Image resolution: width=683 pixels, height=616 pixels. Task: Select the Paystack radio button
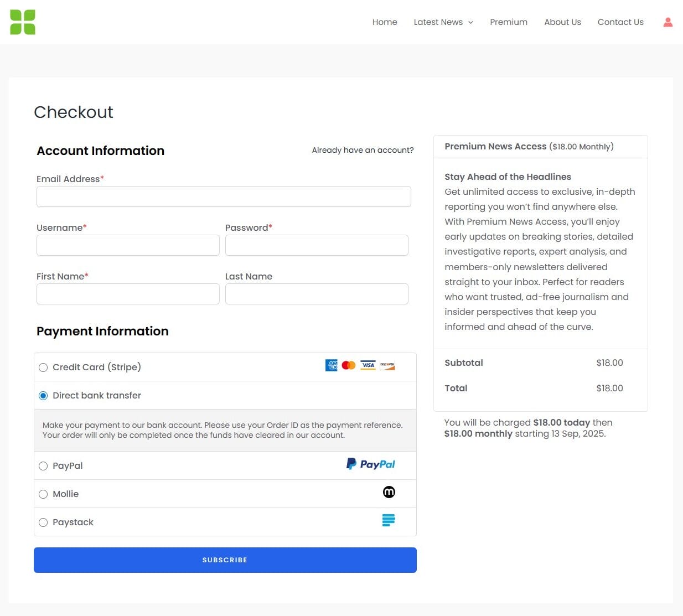click(x=43, y=522)
